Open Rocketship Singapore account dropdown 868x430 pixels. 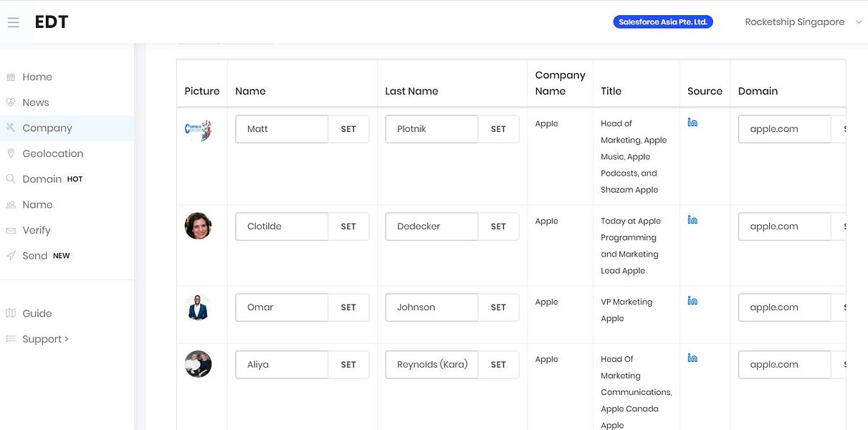tap(803, 22)
